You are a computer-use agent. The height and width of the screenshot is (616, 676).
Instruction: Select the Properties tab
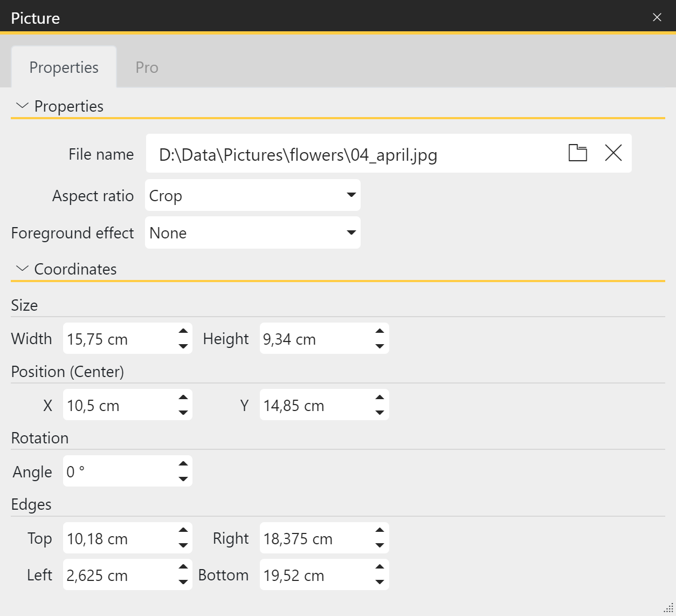64,67
